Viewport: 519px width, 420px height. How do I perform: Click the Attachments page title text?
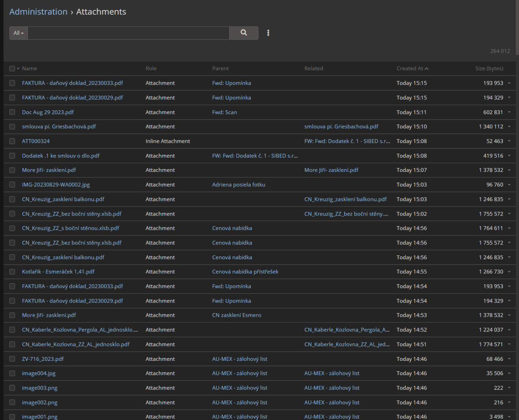101,12
